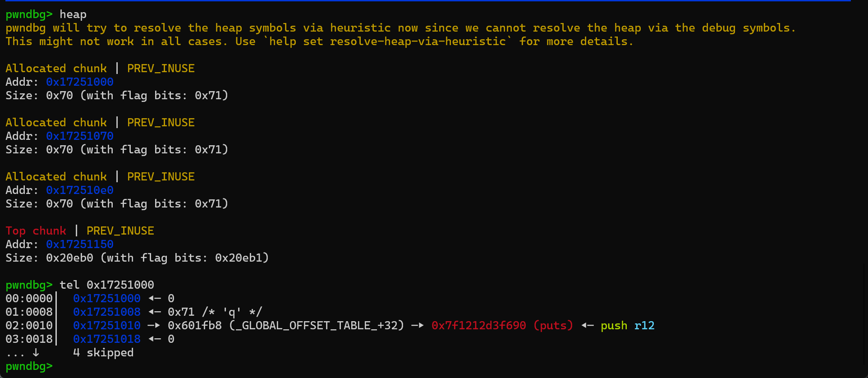The height and width of the screenshot is (378, 868).
Task: Click the 00:0000 telescope offset label
Action: point(29,299)
